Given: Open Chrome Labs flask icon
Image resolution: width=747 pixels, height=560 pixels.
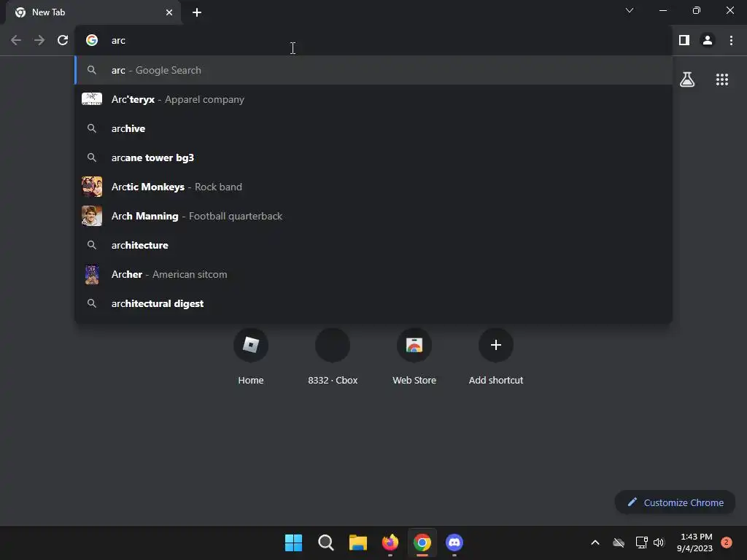Looking at the screenshot, I should click(687, 79).
